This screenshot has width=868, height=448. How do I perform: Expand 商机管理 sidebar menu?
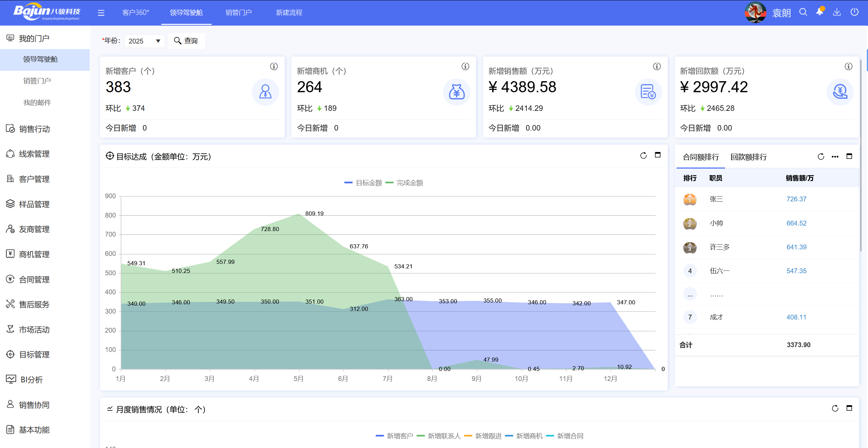pyautogui.click(x=35, y=254)
